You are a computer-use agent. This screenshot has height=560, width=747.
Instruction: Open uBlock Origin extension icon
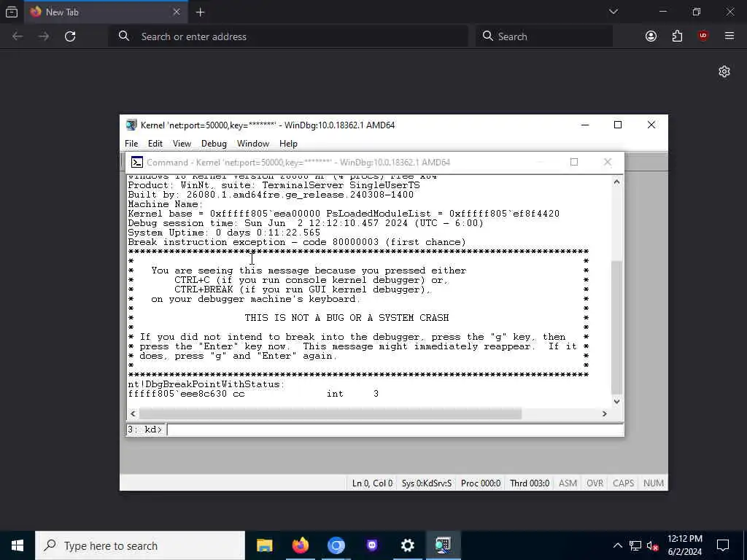[x=703, y=36]
